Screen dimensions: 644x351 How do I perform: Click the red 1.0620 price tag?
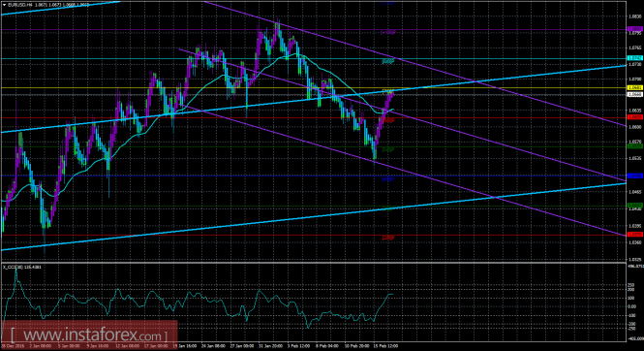click(x=635, y=117)
